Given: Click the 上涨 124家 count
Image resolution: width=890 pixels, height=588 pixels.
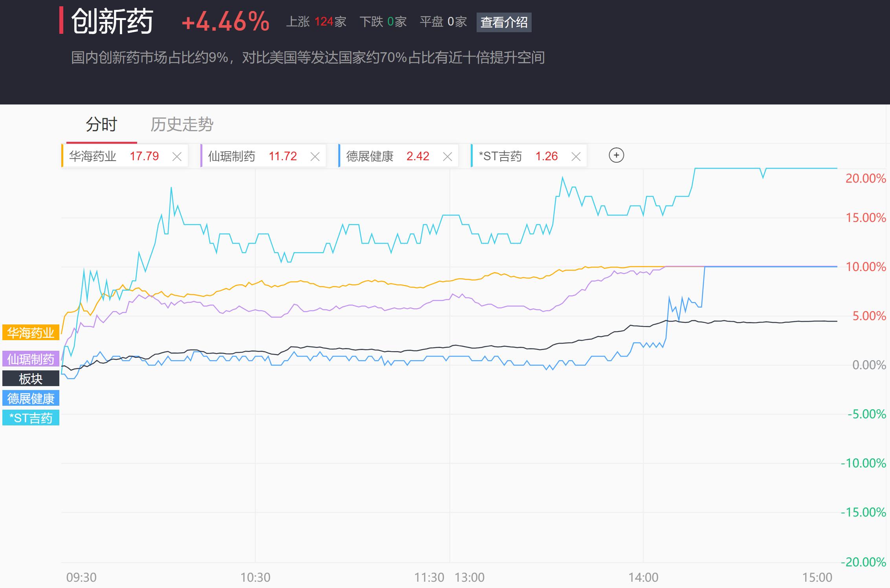Looking at the screenshot, I should pyautogui.click(x=316, y=22).
